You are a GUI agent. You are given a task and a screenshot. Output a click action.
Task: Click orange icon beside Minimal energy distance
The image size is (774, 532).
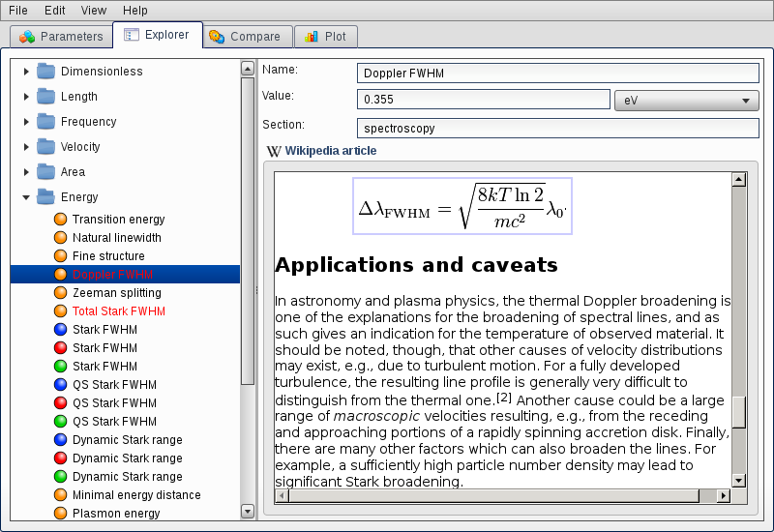point(60,495)
